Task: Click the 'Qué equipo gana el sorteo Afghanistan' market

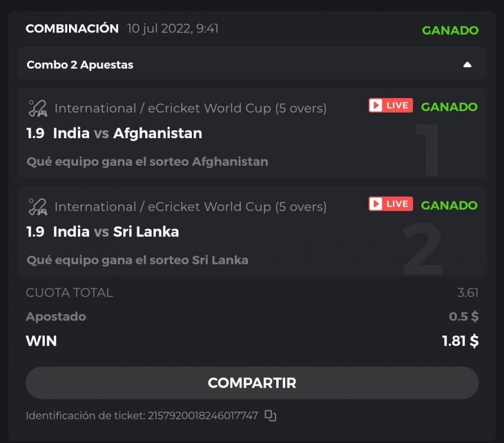Action: [x=148, y=161]
